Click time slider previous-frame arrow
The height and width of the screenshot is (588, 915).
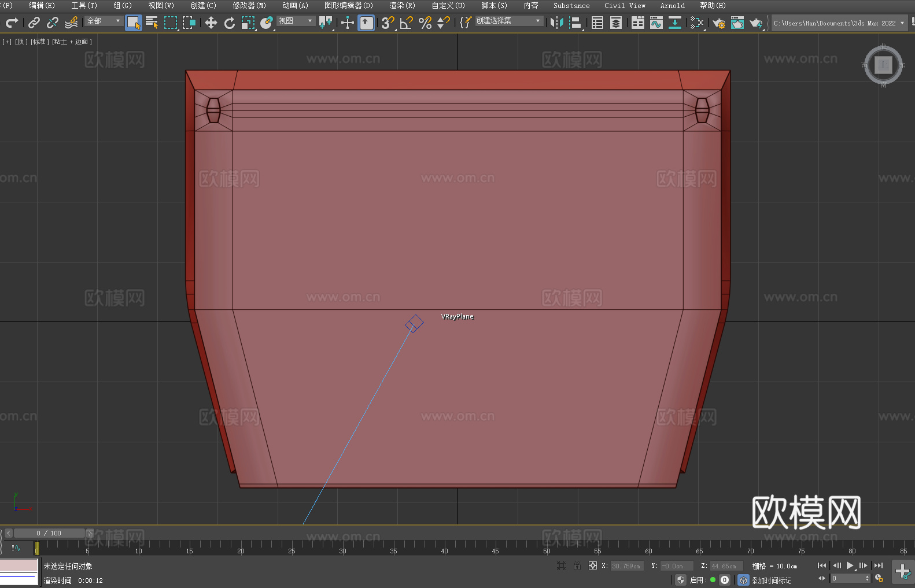[9, 533]
